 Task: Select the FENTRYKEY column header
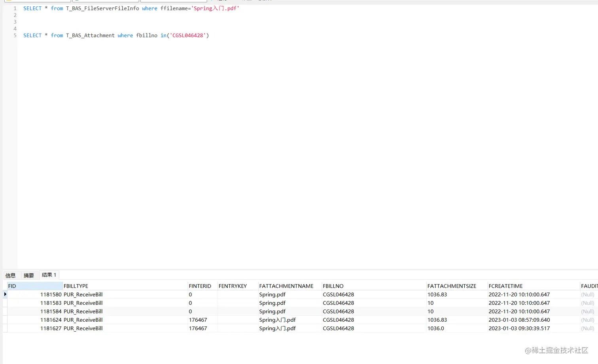coord(238,286)
